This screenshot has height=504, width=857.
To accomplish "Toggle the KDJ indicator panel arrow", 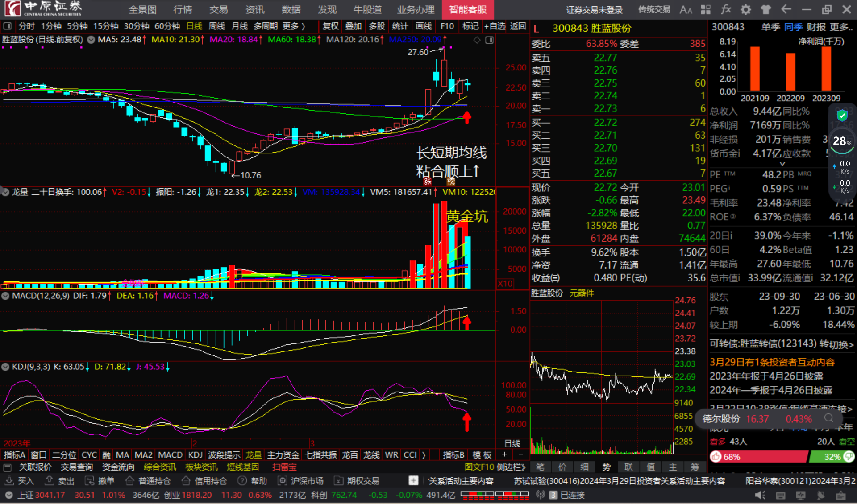I will 6,367.
